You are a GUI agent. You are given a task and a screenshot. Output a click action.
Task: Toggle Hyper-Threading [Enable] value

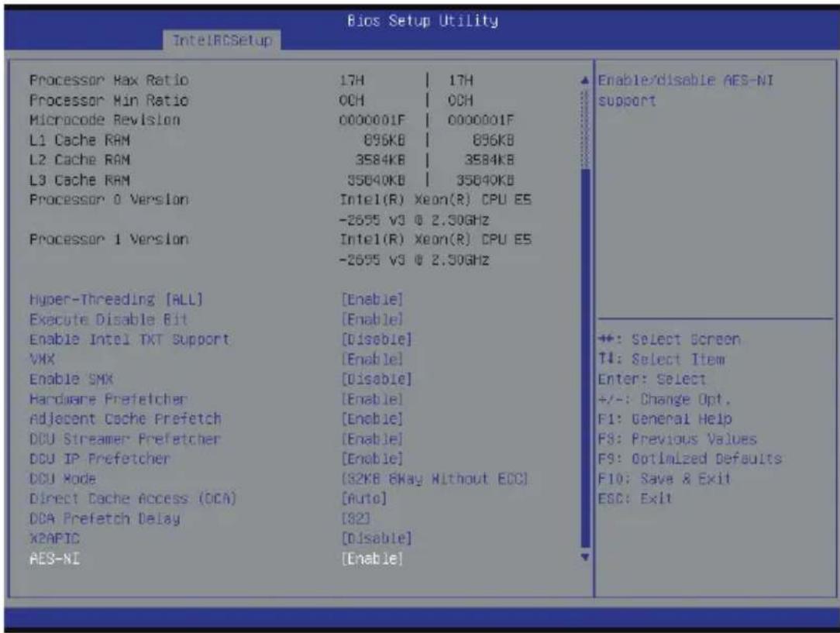372,299
